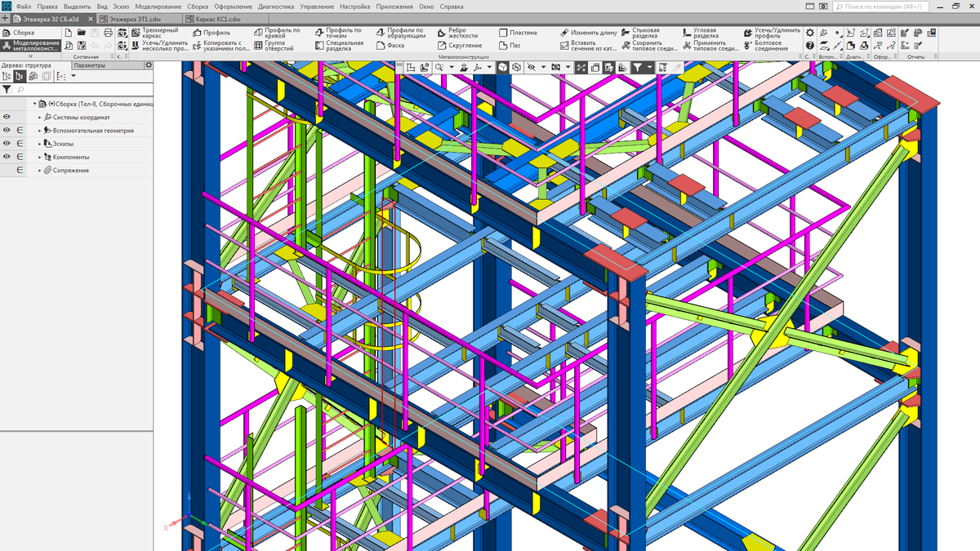Open the Диагностика menu
The height and width of the screenshot is (551, 980).
coord(276,7)
